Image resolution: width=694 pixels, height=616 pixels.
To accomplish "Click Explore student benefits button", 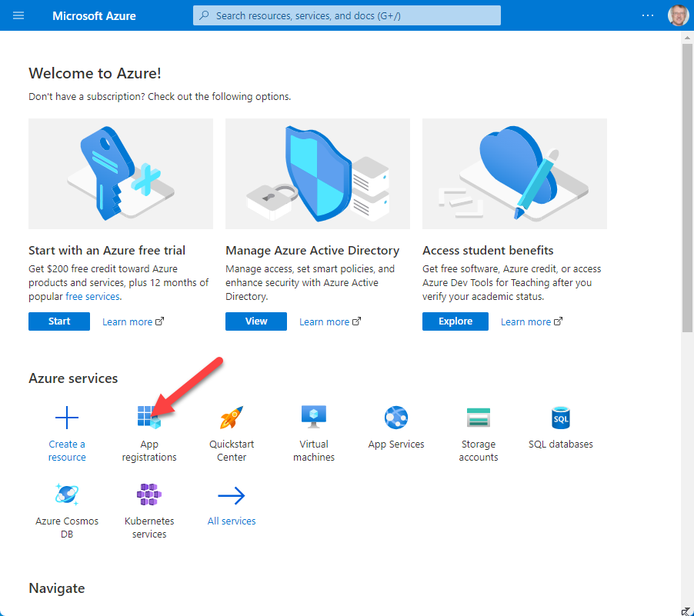I will tap(455, 321).
